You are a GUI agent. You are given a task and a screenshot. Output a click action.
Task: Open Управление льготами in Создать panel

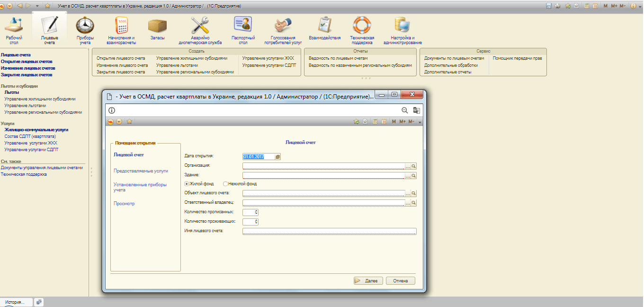(x=177, y=65)
